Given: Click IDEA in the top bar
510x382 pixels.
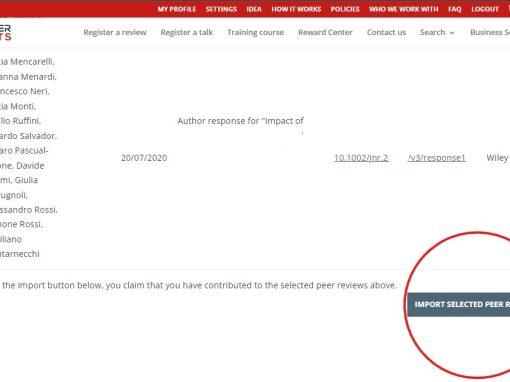Looking at the screenshot, I should click(x=254, y=9).
